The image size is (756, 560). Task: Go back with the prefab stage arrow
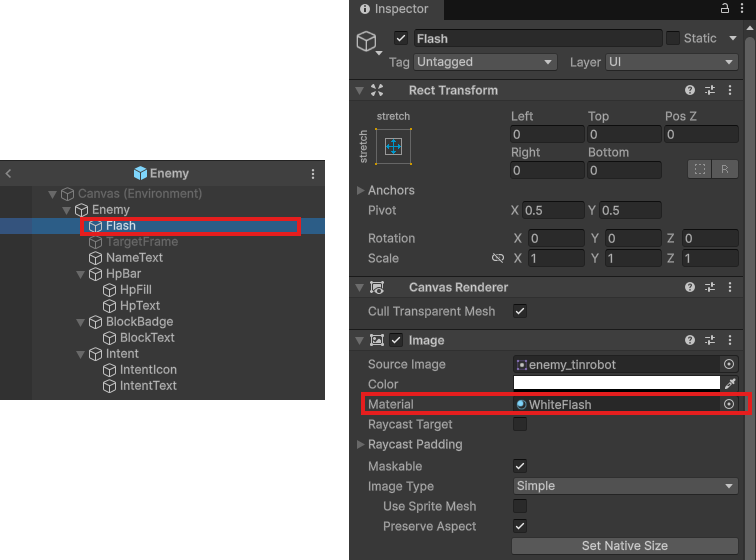8,174
